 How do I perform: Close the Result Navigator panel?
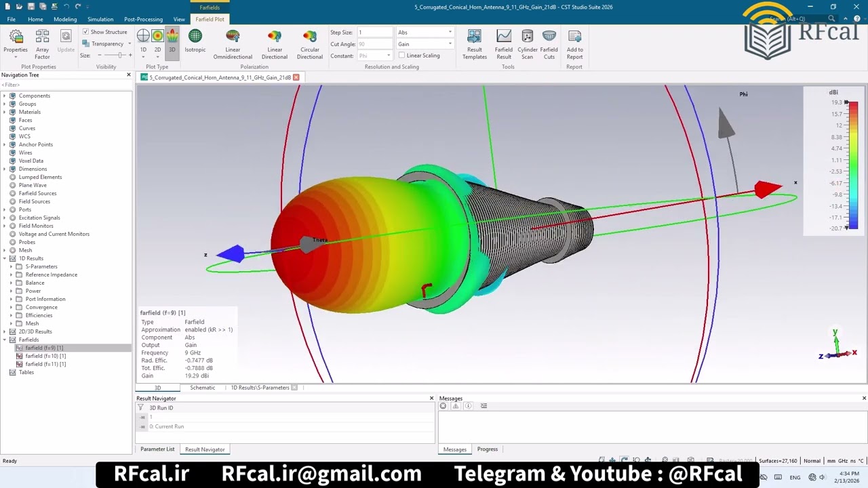click(431, 399)
